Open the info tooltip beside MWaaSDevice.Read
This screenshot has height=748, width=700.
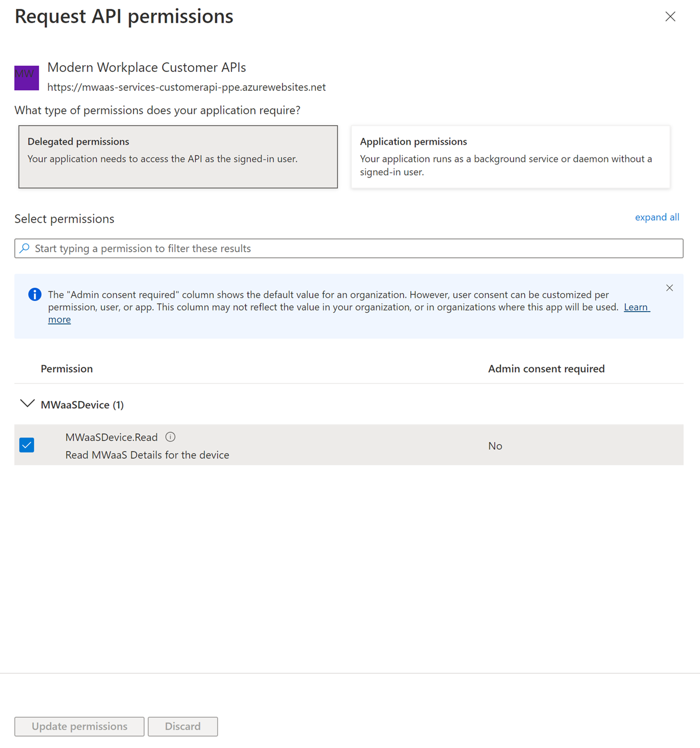pos(170,437)
